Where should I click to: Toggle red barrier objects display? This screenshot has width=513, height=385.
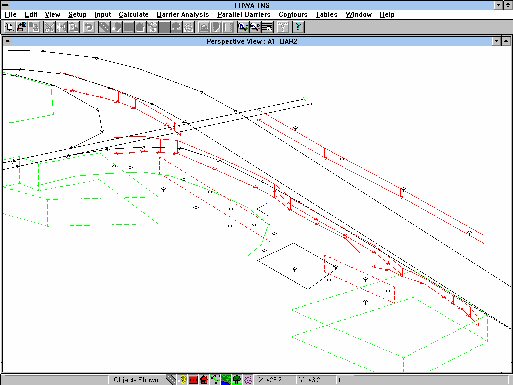(x=193, y=379)
